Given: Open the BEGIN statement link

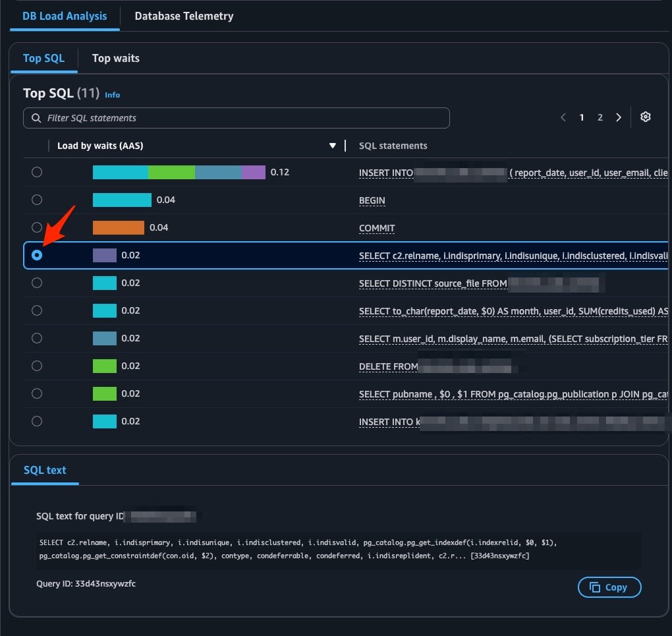Looking at the screenshot, I should (372, 201).
